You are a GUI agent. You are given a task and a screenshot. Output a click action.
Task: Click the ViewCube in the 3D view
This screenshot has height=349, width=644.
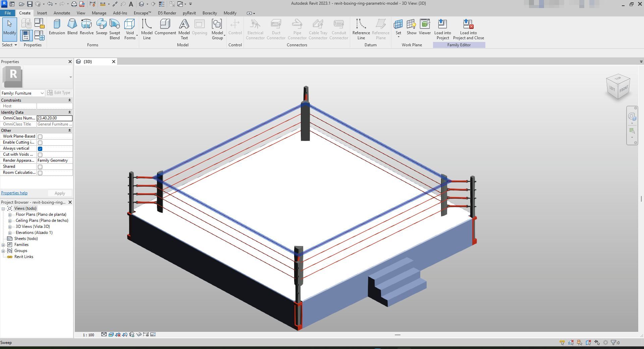tap(618, 87)
